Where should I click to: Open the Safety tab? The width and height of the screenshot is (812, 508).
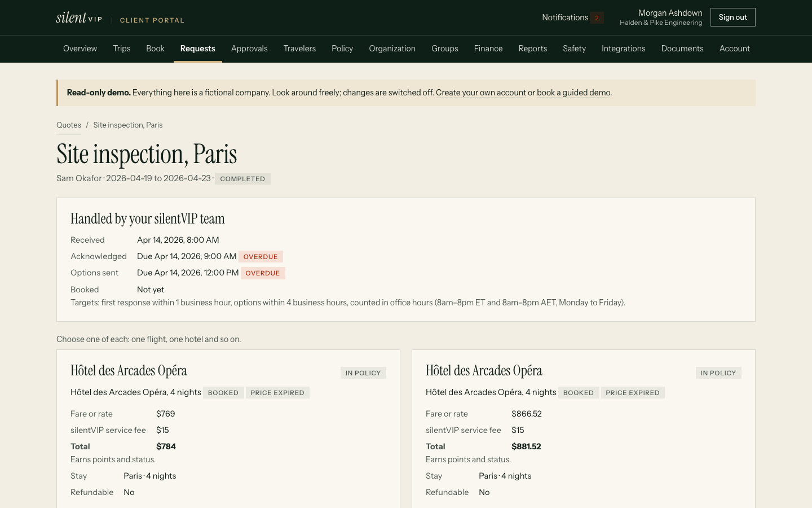click(574, 49)
